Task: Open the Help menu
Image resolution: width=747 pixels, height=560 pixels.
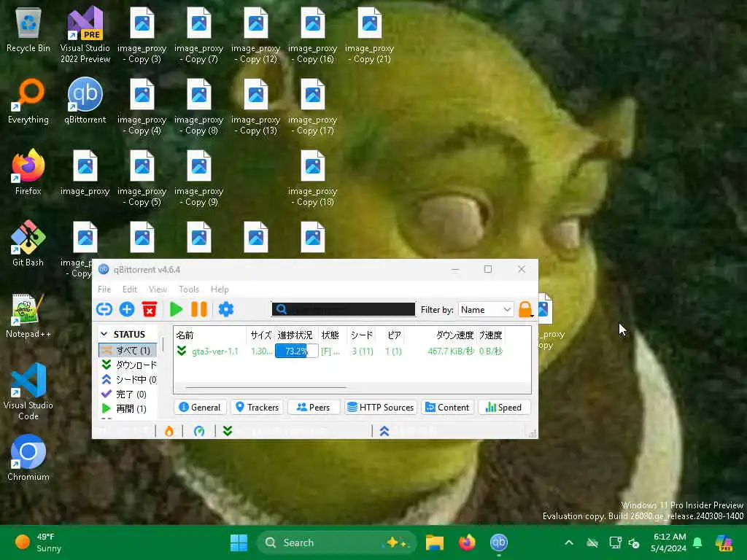Action: pos(220,289)
